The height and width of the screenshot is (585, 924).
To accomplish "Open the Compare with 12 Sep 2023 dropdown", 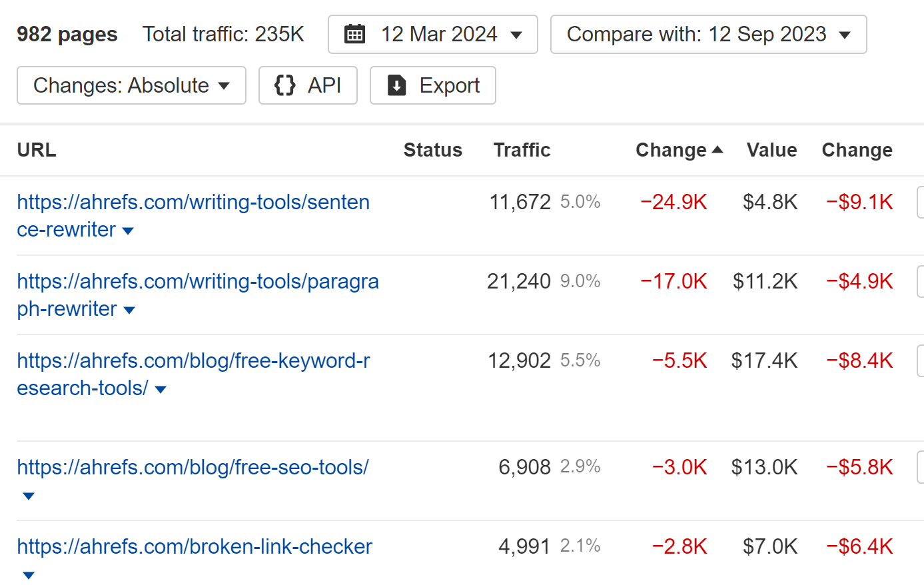I will pyautogui.click(x=708, y=34).
